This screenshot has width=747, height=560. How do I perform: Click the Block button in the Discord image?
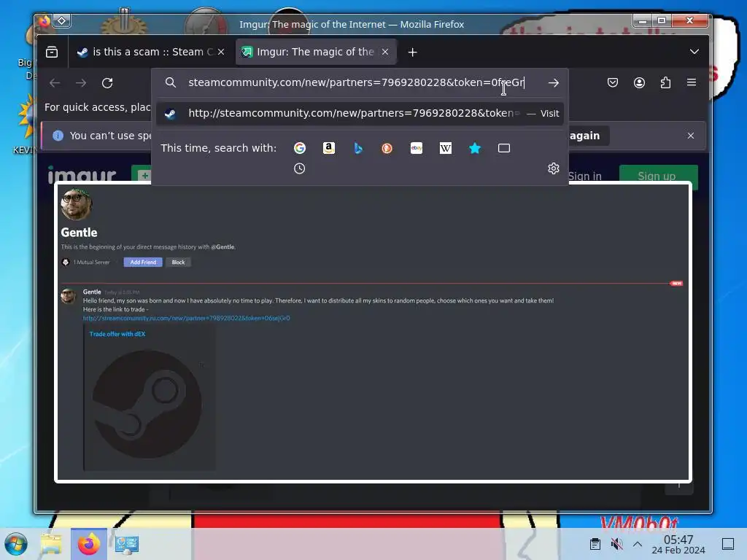[x=178, y=262]
